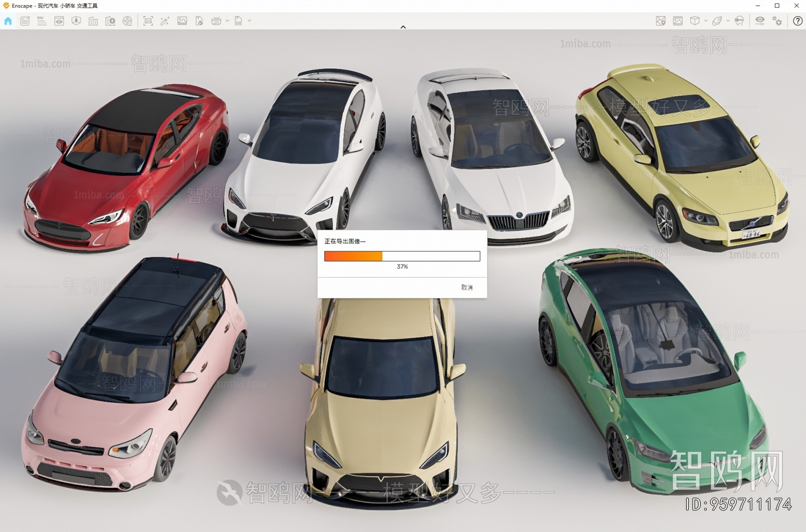This screenshot has width=806, height=532.
Task: Expand the EXE export dropdown arrow
Action: coord(249,21)
